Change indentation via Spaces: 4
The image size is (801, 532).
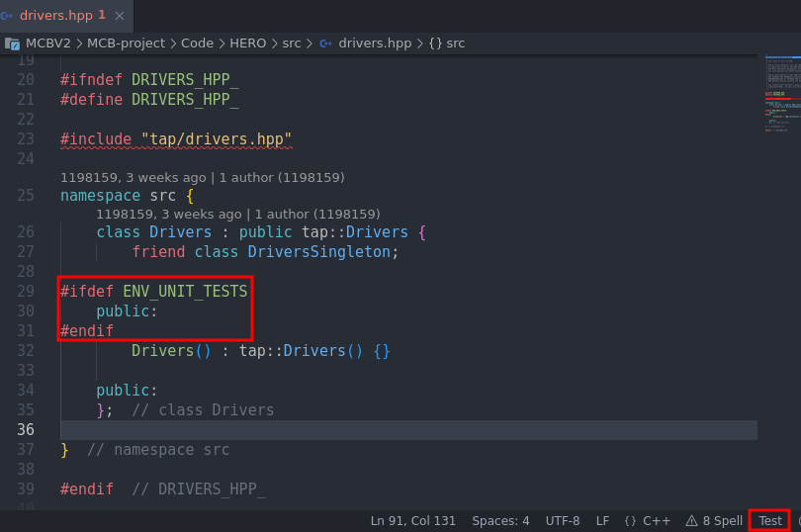499,520
